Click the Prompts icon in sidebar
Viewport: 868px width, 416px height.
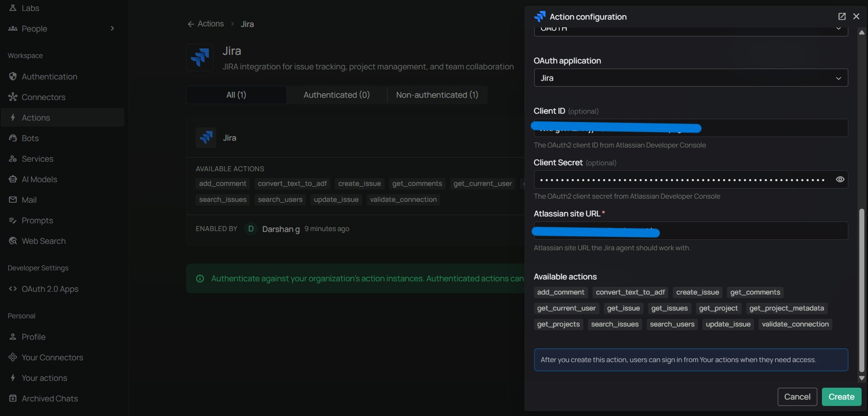coord(13,220)
